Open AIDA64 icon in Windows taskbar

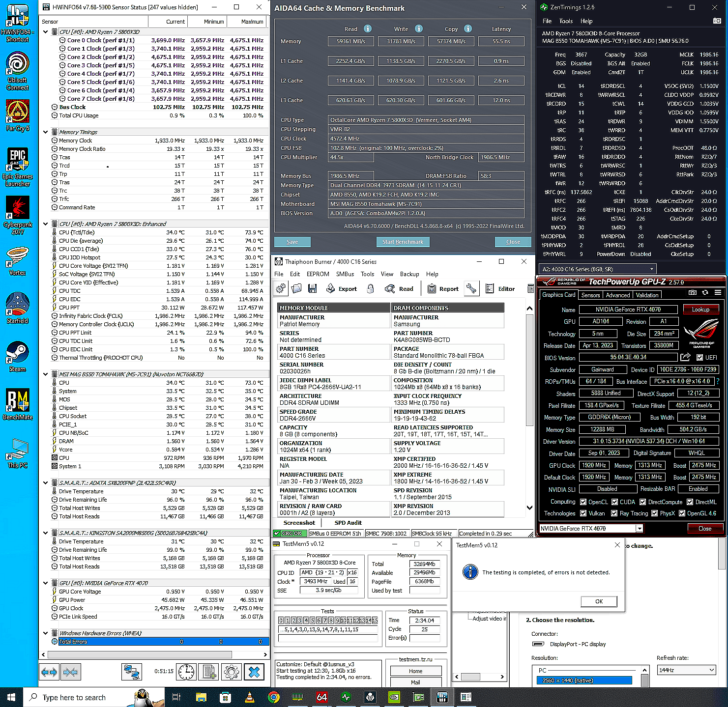tap(322, 697)
